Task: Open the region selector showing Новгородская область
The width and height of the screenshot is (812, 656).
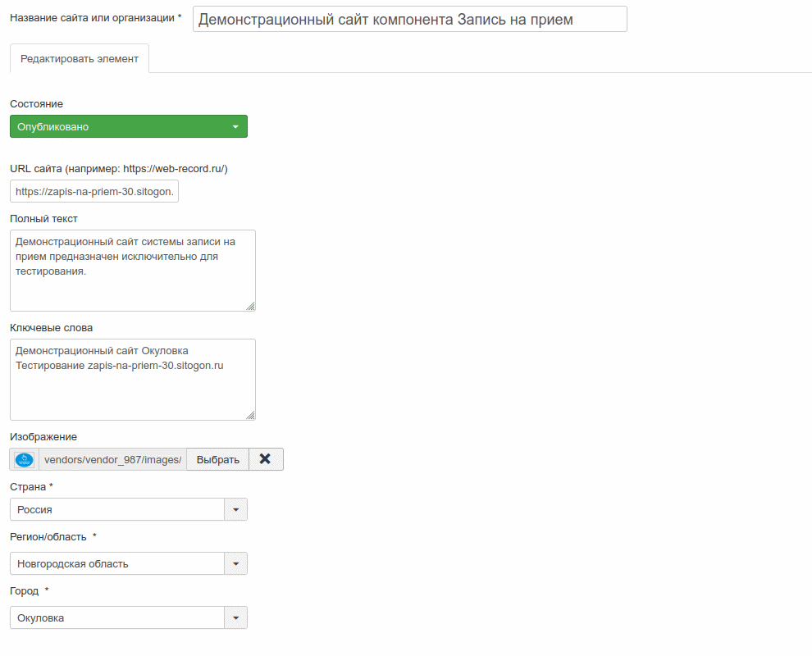Action: tap(117, 563)
